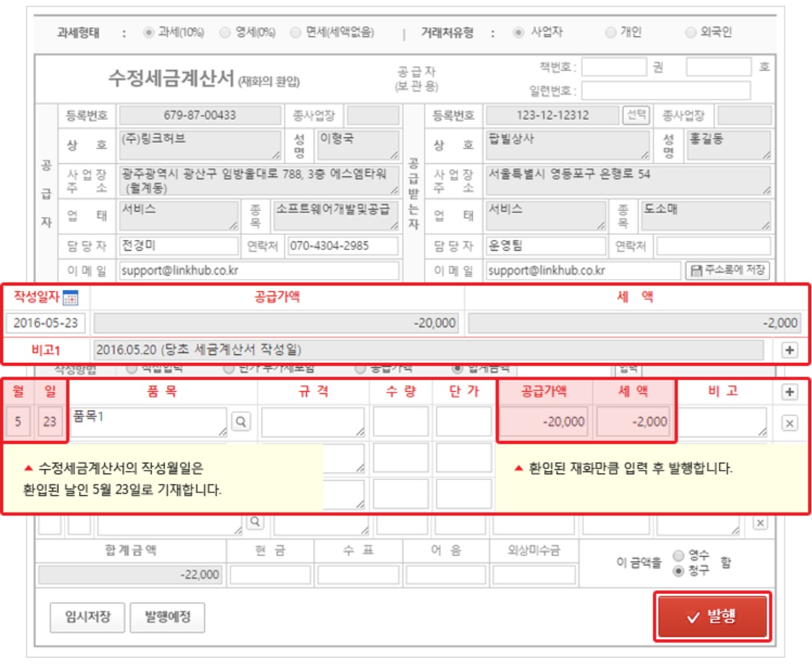Viewport: 812px width, 665px height.
Task: Click the magnifier search icon for 품목1
Action: pos(241,422)
